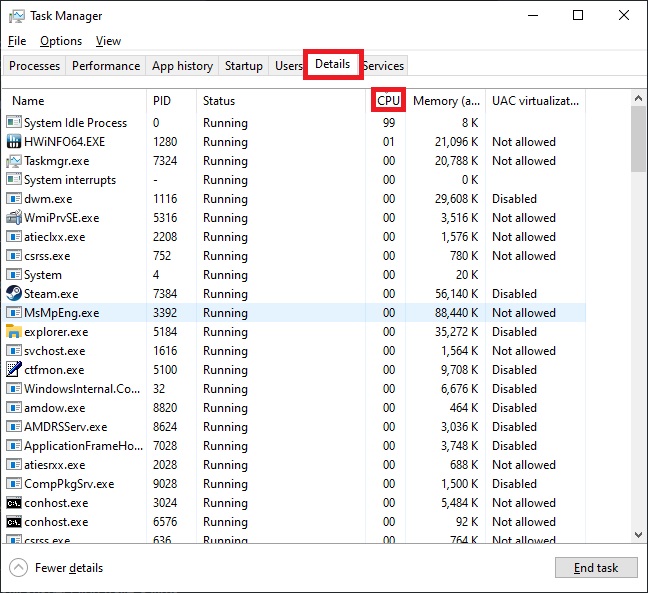
Task: Click the HWiNFO64.EXE process icon
Action: pyautogui.click(x=14, y=142)
